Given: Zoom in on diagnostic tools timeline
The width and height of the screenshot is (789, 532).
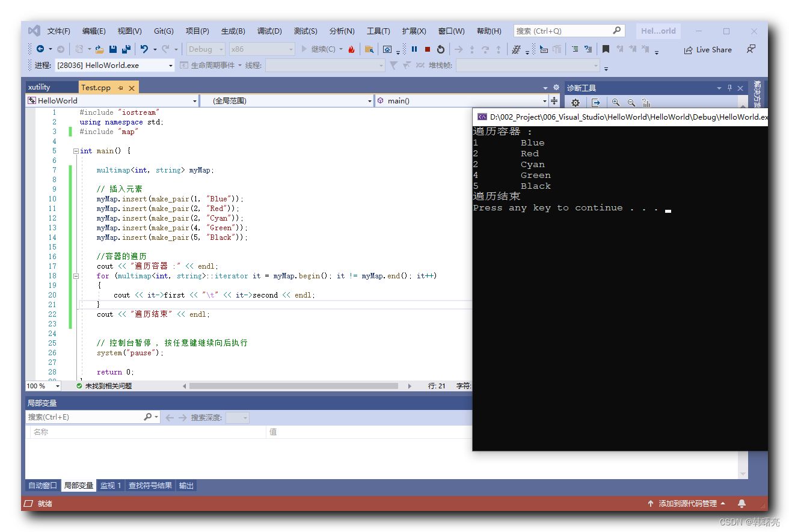Looking at the screenshot, I should [616, 103].
